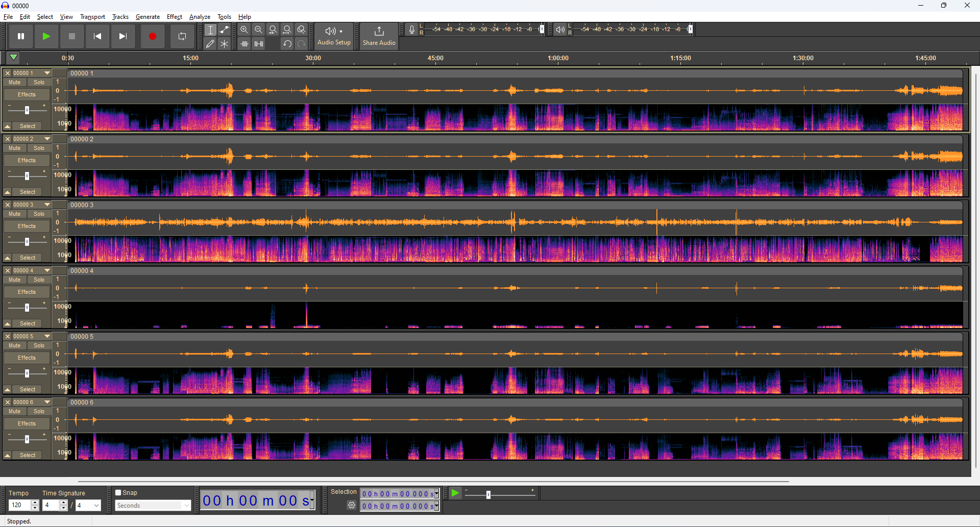The height and width of the screenshot is (527, 980).
Task: Click the Redo arrow icon
Action: (302, 44)
